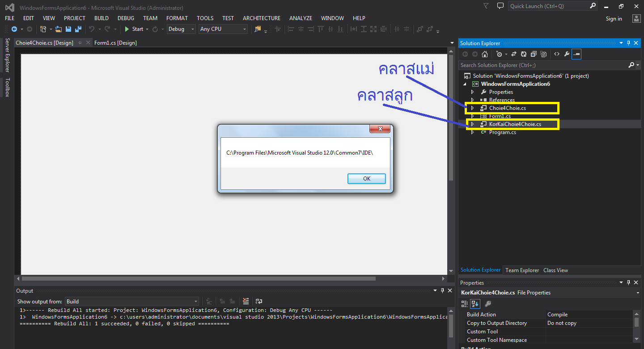
Task: Click the notifications filter flag icon
Action: click(486, 6)
